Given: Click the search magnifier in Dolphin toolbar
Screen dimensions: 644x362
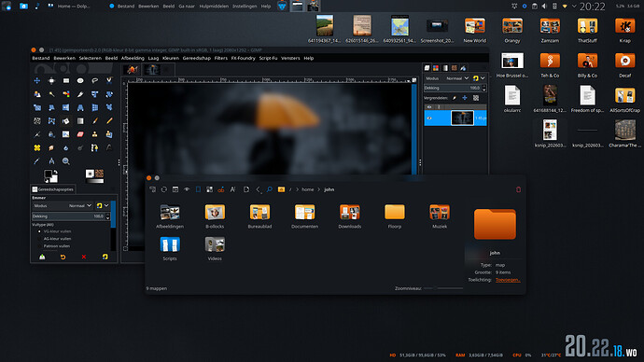Looking at the screenshot, I should click(269, 189).
